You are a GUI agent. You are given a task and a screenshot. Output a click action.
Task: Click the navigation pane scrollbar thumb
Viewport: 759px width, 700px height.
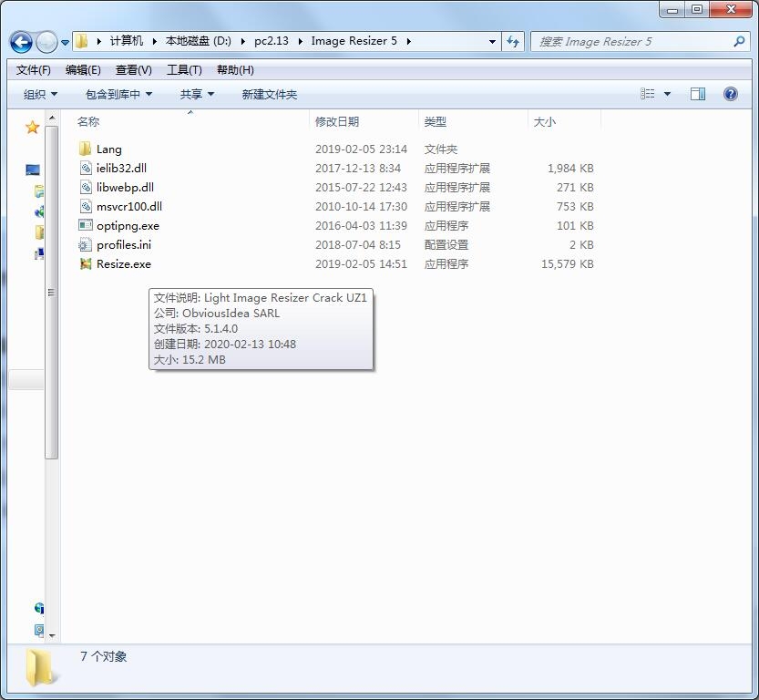tap(52, 292)
